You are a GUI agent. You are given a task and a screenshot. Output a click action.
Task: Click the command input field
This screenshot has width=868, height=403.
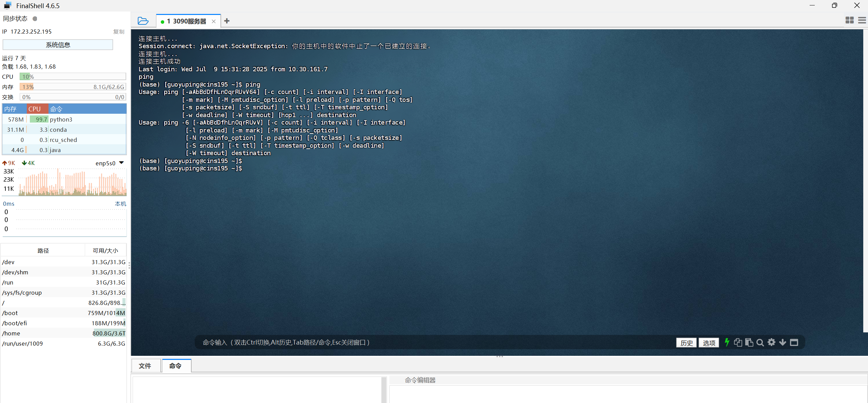434,343
